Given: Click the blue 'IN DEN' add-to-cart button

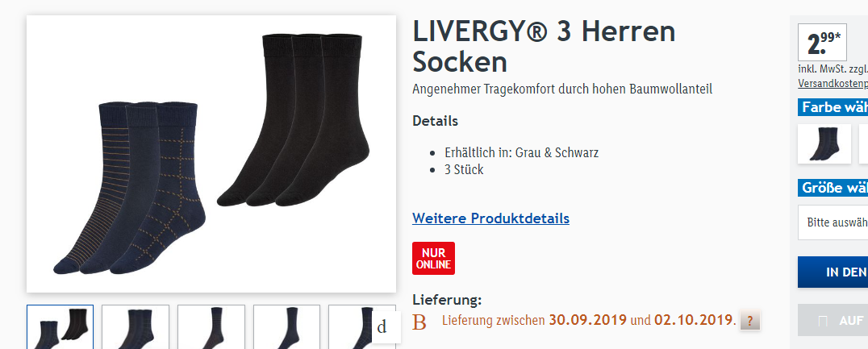Looking at the screenshot, I should (833, 272).
